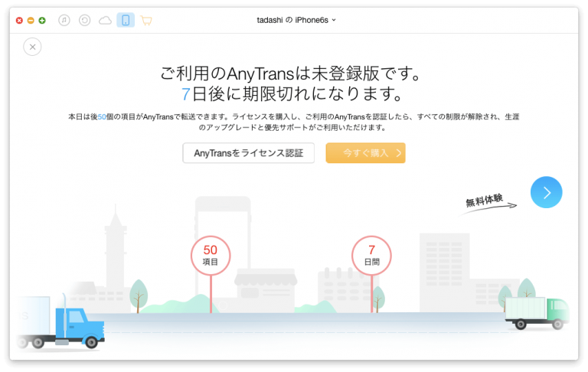Open the iCloud content icon
This screenshot has height=372, width=588.
[x=105, y=20]
